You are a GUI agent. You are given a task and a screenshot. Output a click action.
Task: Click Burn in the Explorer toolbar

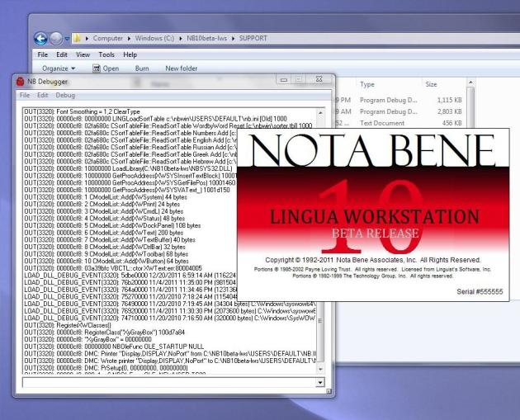pyautogui.click(x=142, y=68)
